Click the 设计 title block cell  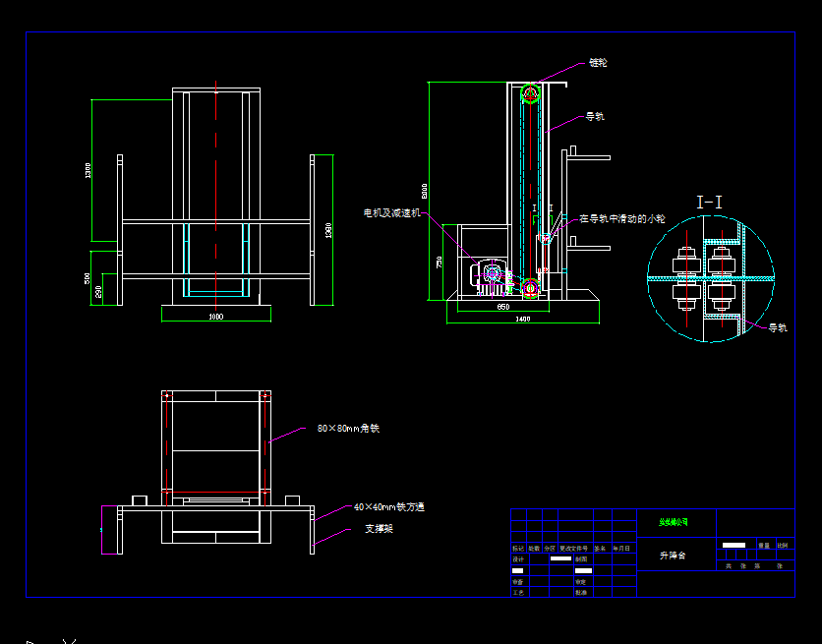click(x=518, y=559)
